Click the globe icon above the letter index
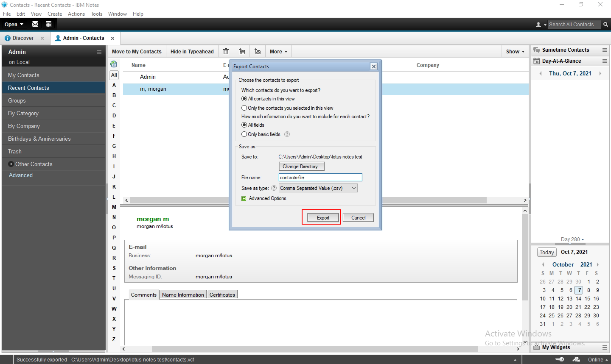This screenshot has width=611, height=364. click(114, 64)
